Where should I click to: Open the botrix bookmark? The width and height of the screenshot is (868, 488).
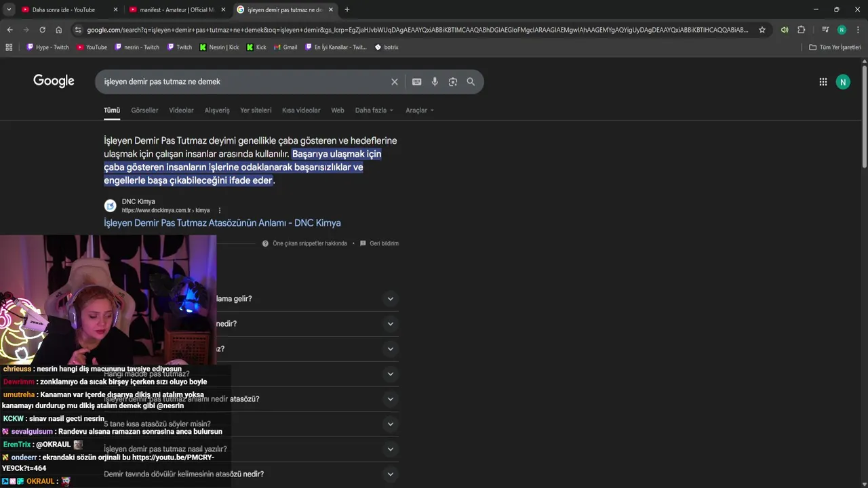pos(387,47)
